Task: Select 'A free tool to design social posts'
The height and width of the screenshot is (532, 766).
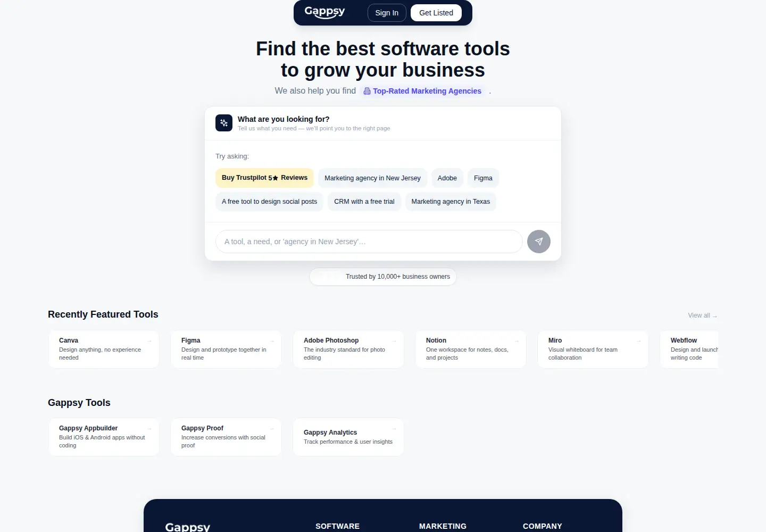Action: 269,202
